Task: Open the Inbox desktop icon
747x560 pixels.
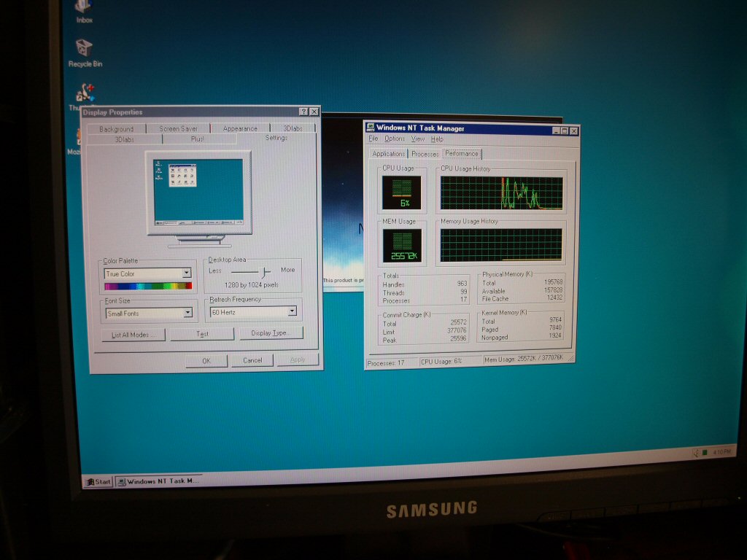Action: pos(85,10)
